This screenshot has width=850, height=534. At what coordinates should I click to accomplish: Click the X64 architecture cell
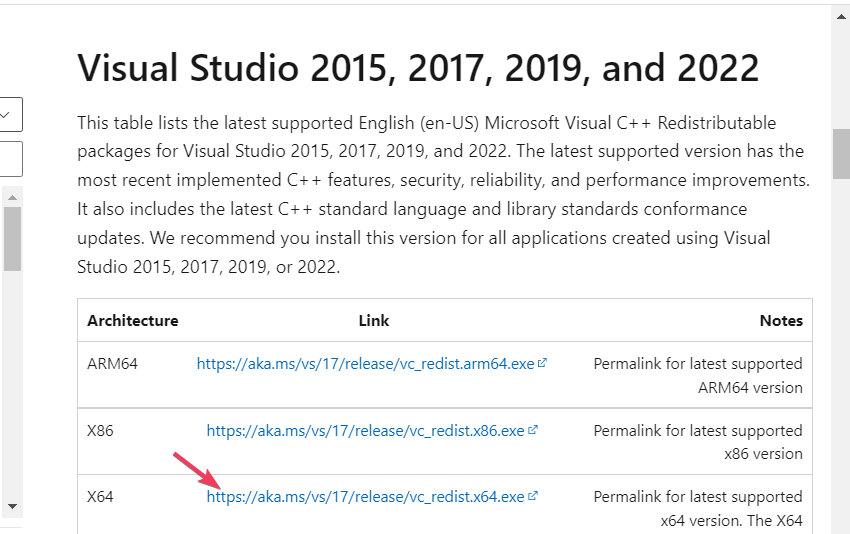[100, 497]
